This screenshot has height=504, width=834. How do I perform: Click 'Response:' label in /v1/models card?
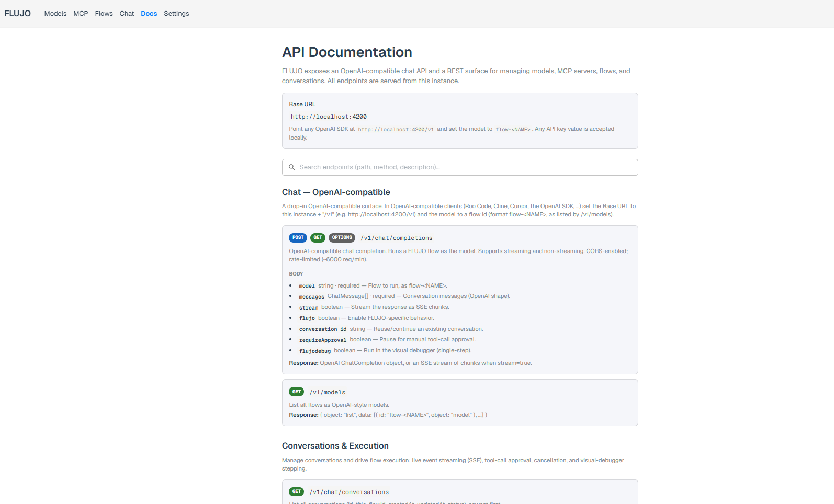(303, 415)
